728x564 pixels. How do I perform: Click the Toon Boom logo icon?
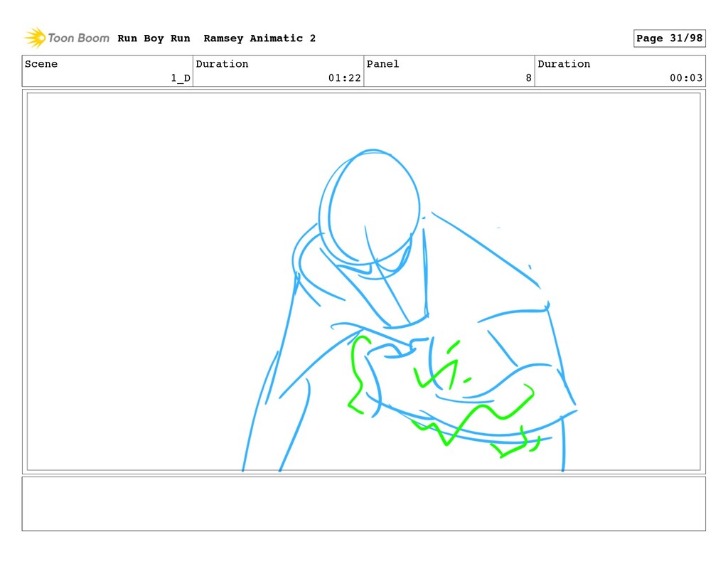(x=35, y=38)
